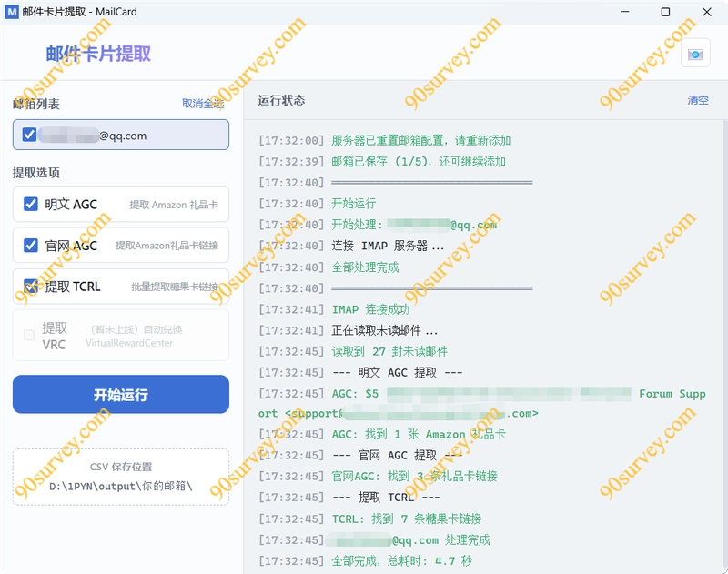Click the 提取Amazon礼品卡链接 description
Image resolution: width=728 pixels, height=574 pixels.
point(167,246)
